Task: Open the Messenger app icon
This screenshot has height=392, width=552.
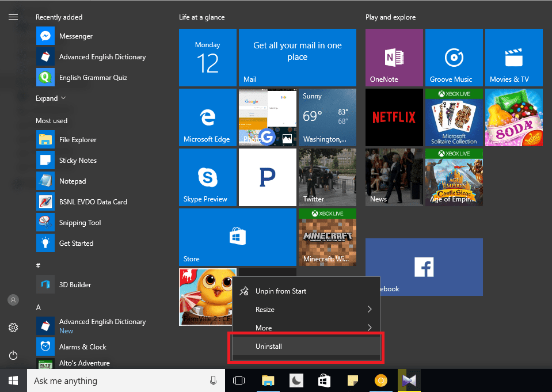Action: click(x=45, y=36)
